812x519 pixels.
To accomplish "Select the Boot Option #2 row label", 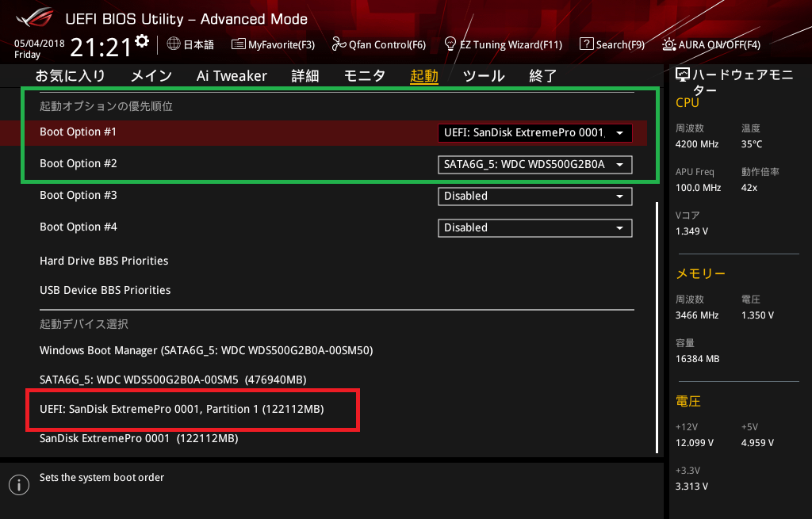I will click(79, 163).
